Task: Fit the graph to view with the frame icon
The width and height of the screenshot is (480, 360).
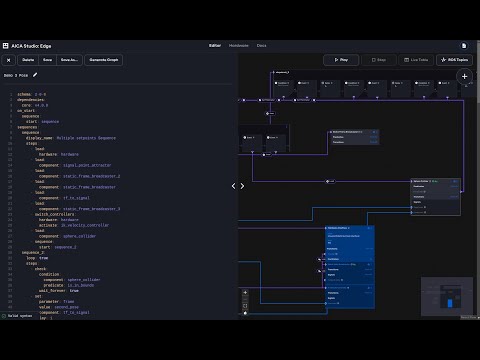Action: (245, 306)
